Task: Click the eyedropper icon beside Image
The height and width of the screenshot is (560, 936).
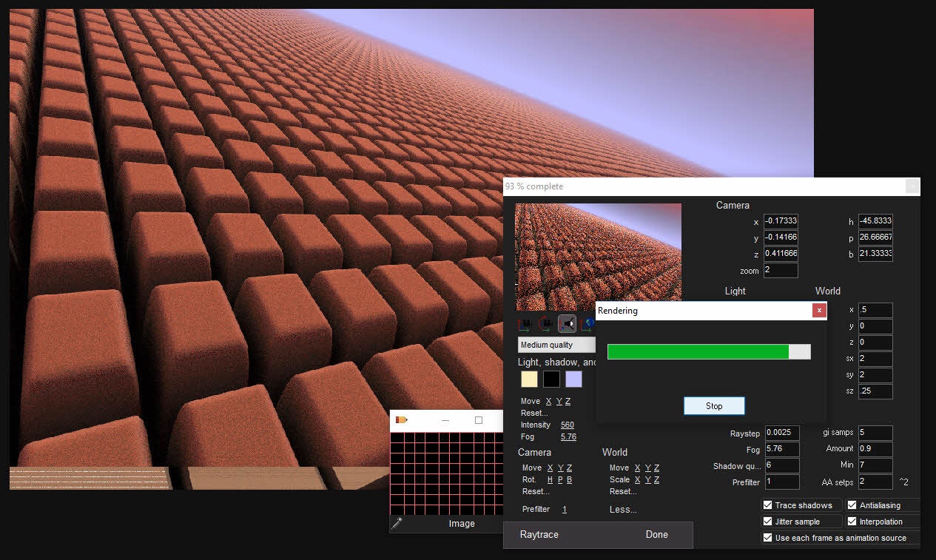Action: 397,524
